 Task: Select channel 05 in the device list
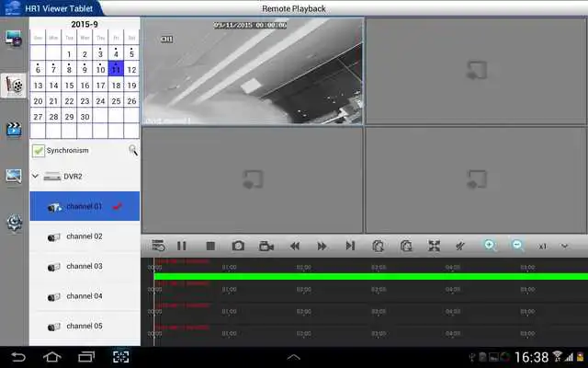click(x=85, y=326)
